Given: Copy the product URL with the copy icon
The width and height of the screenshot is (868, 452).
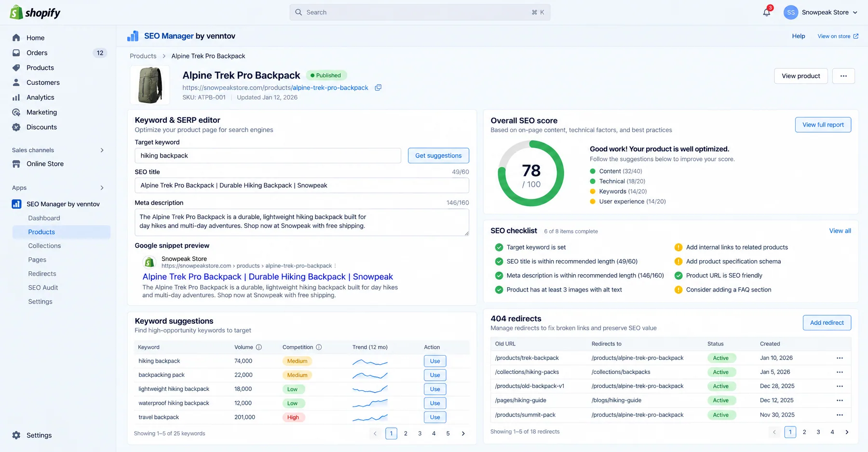Looking at the screenshot, I should click(x=378, y=88).
